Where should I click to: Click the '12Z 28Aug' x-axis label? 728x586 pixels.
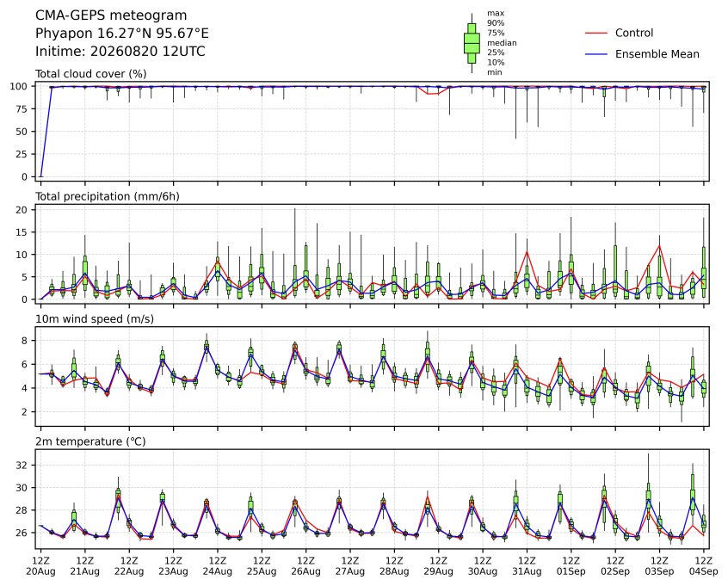394,566
